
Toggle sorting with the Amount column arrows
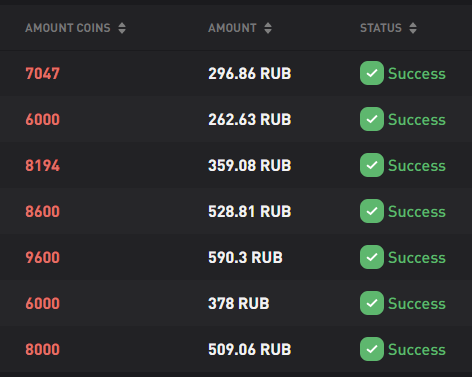point(268,28)
